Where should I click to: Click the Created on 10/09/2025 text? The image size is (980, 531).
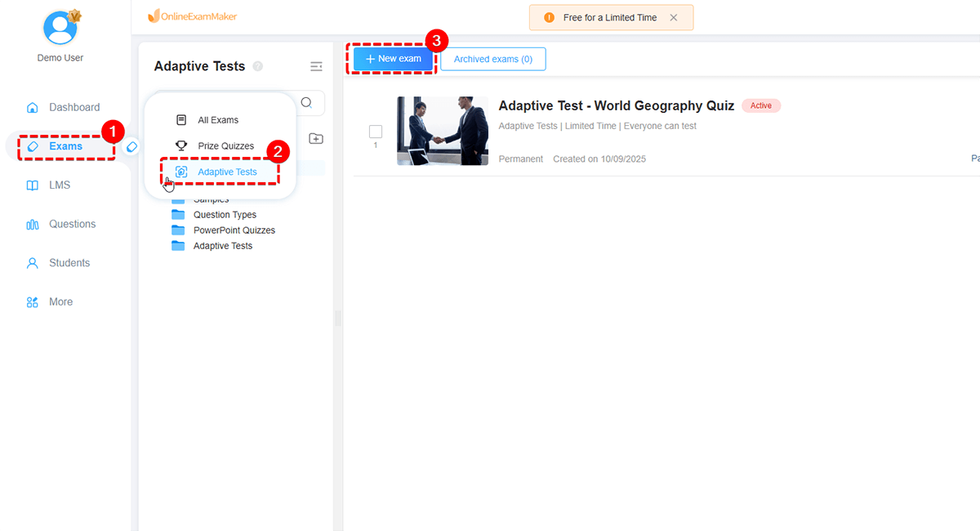(599, 158)
